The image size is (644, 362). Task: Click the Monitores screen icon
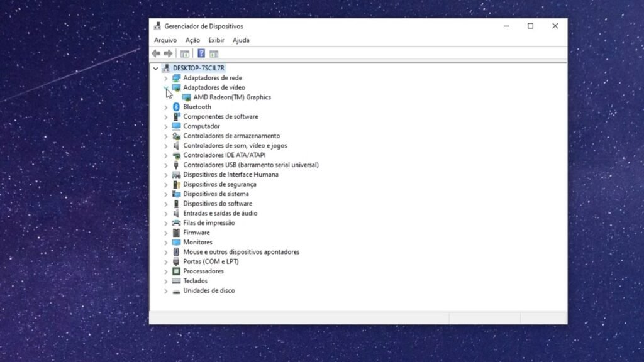point(176,242)
